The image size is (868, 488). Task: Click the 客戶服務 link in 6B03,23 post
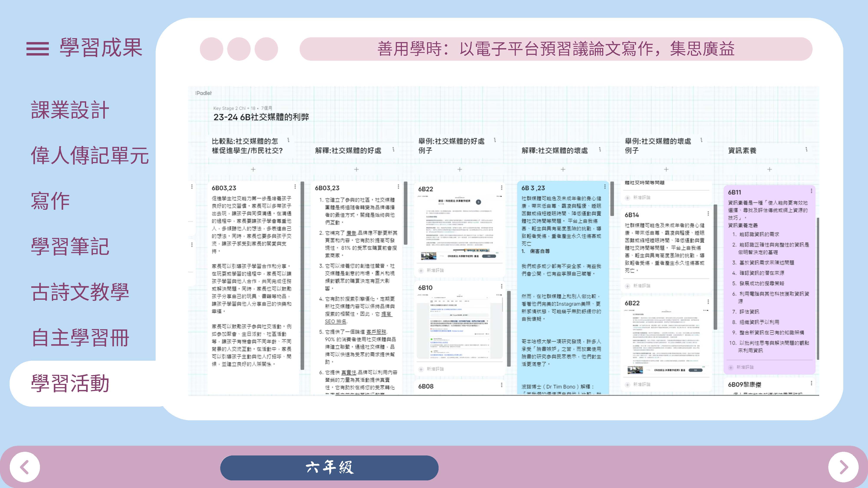pos(377,332)
